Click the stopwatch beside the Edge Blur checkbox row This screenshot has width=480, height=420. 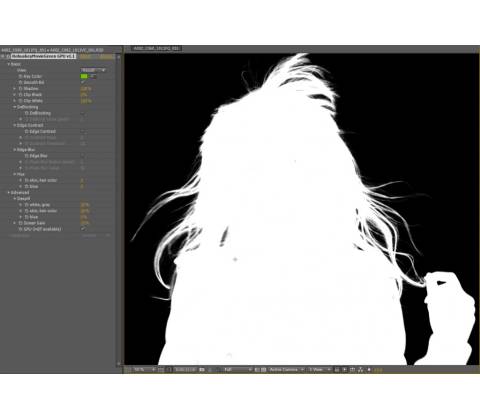pyautogui.click(x=27, y=156)
